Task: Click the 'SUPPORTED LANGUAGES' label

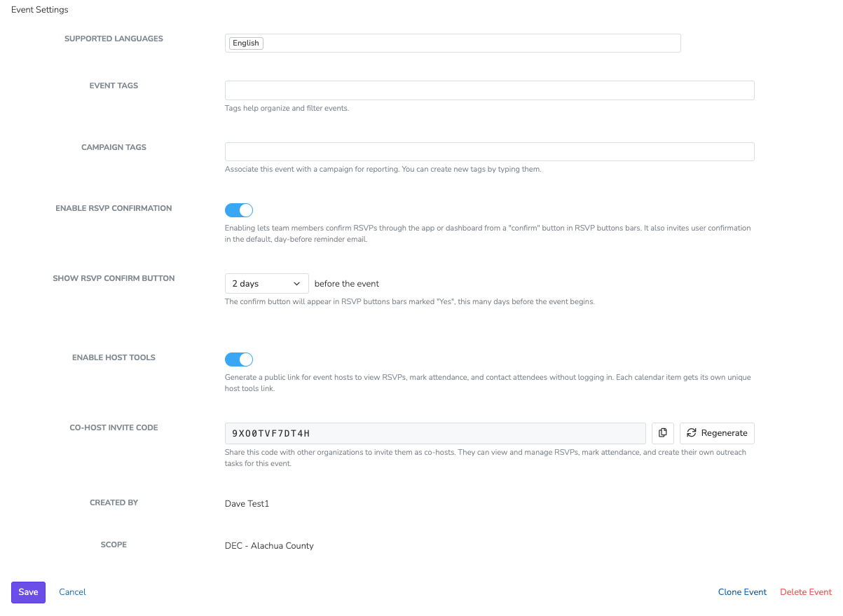Action: click(114, 39)
